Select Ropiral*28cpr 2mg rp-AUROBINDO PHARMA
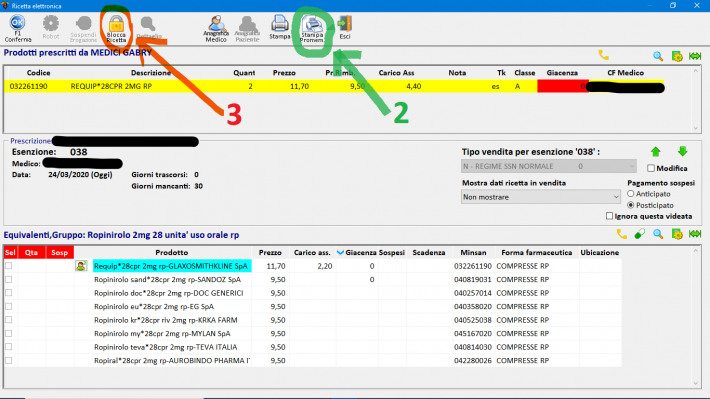Screen dimensions: 710x399 [x=172, y=361]
